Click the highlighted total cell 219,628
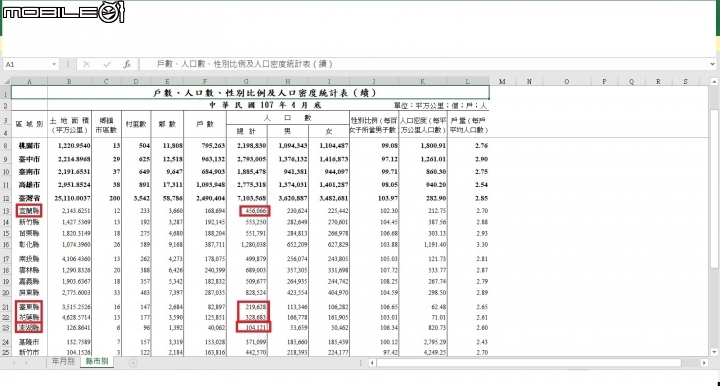Screen dimensions: 720x386 click(253, 307)
